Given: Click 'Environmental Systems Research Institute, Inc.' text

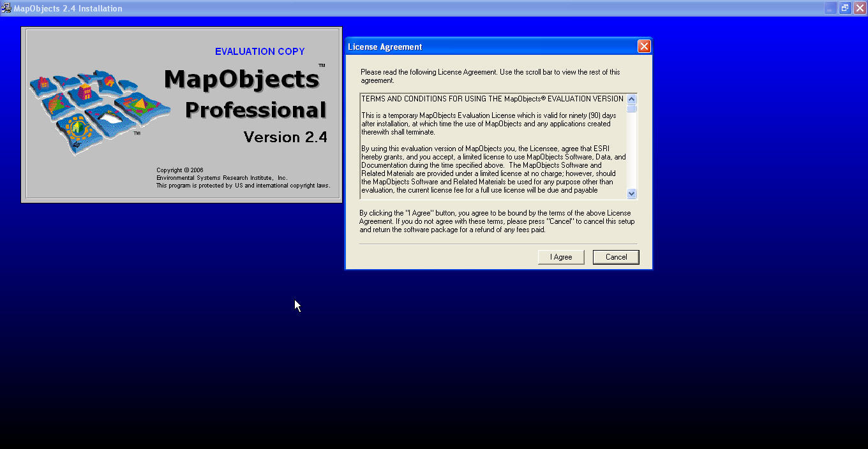Looking at the screenshot, I should pyautogui.click(x=222, y=178).
